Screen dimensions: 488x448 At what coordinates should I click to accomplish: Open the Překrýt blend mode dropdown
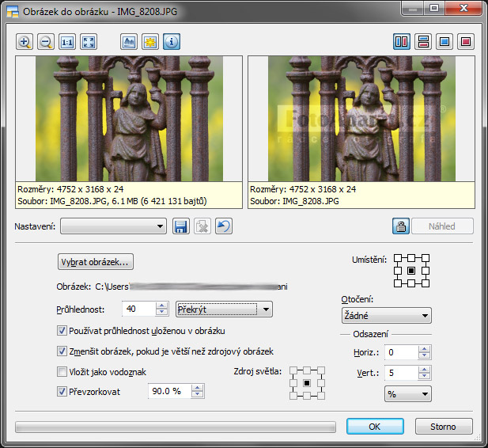tap(224, 309)
